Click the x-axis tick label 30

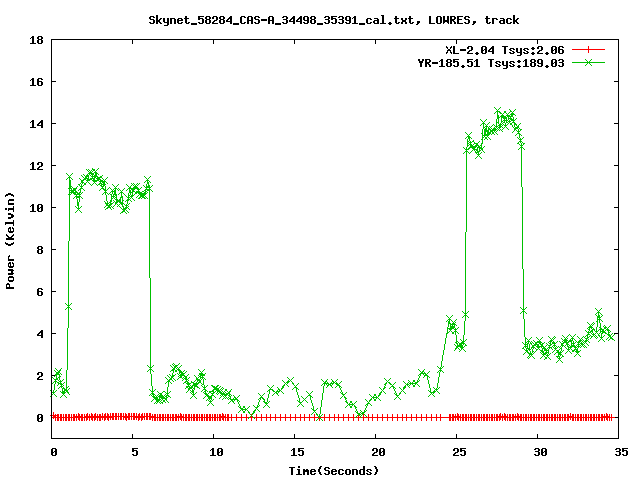click(x=540, y=452)
